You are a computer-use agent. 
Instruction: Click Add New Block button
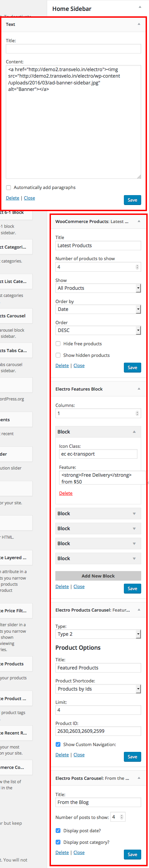[x=98, y=576]
